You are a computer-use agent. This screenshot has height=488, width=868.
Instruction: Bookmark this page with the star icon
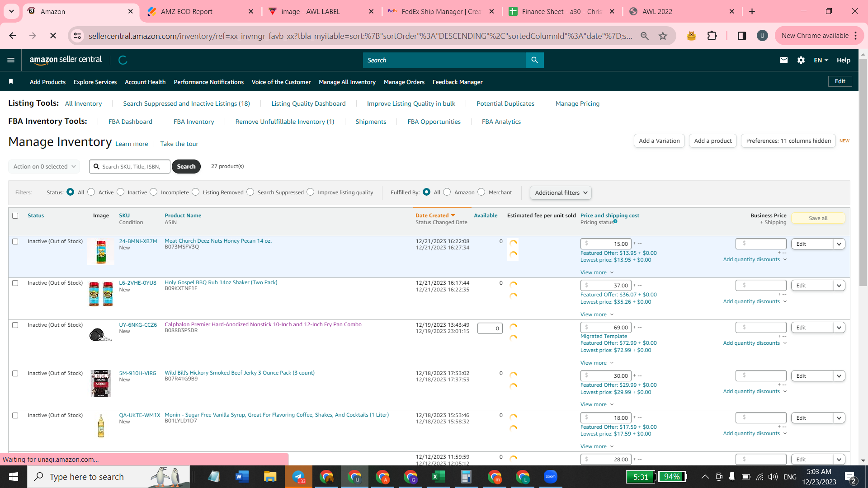[663, 36]
